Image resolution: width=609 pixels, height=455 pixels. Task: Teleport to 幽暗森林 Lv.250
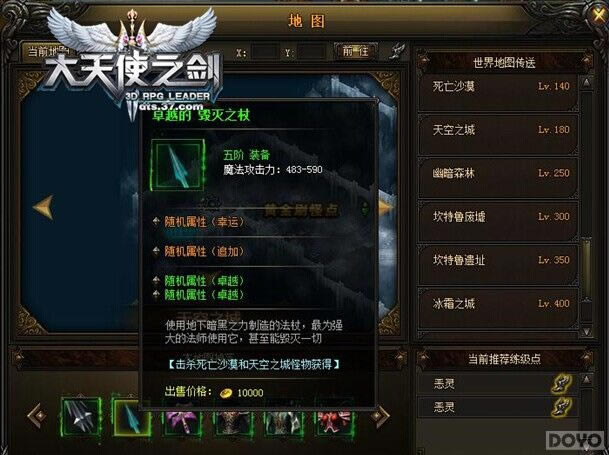(499, 178)
